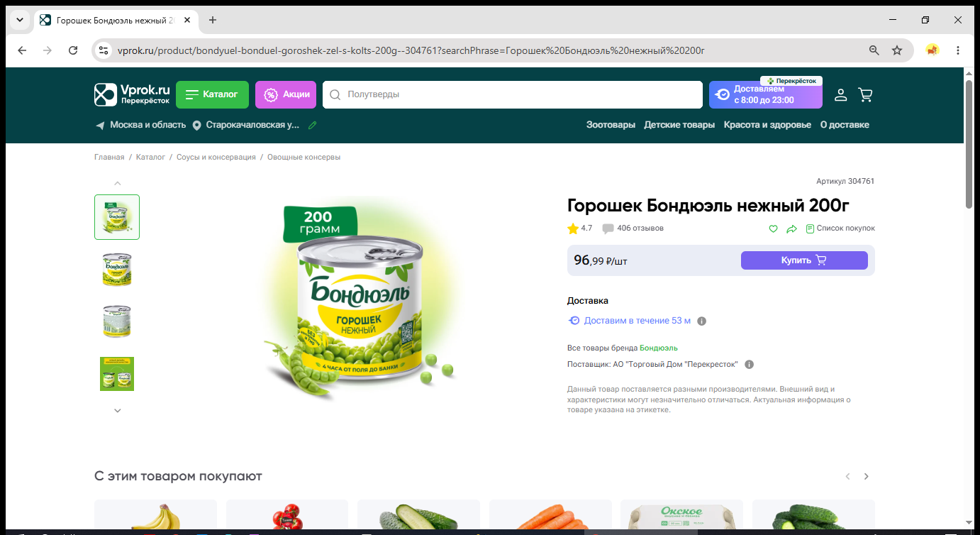Click the delivery time info icon
Screen dimensions: 980x535
coord(702,321)
